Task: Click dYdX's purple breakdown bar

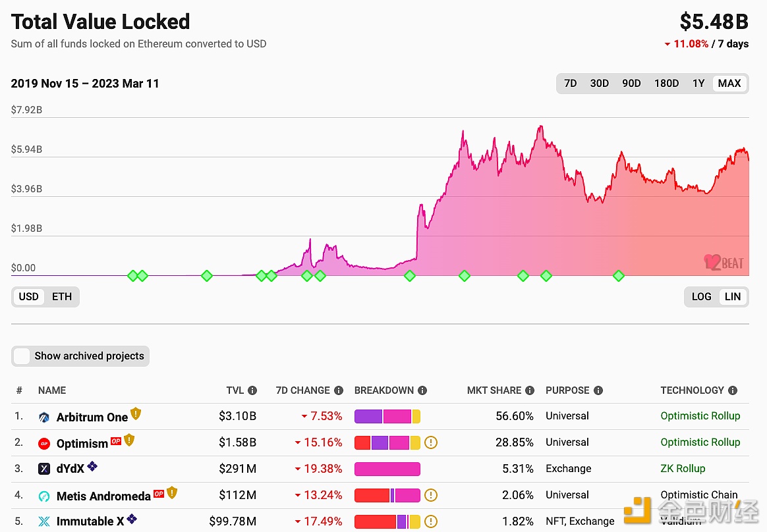Action: [x=387, y=469]
